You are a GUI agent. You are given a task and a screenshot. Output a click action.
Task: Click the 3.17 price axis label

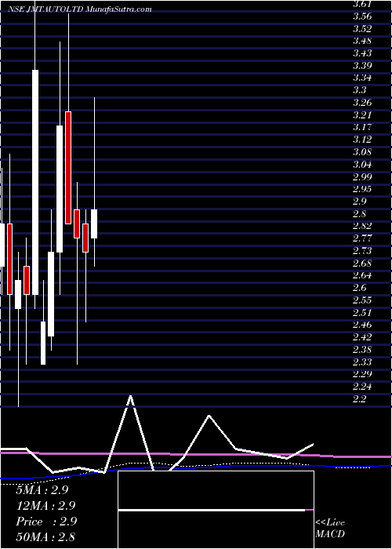(x=362, y=127)
